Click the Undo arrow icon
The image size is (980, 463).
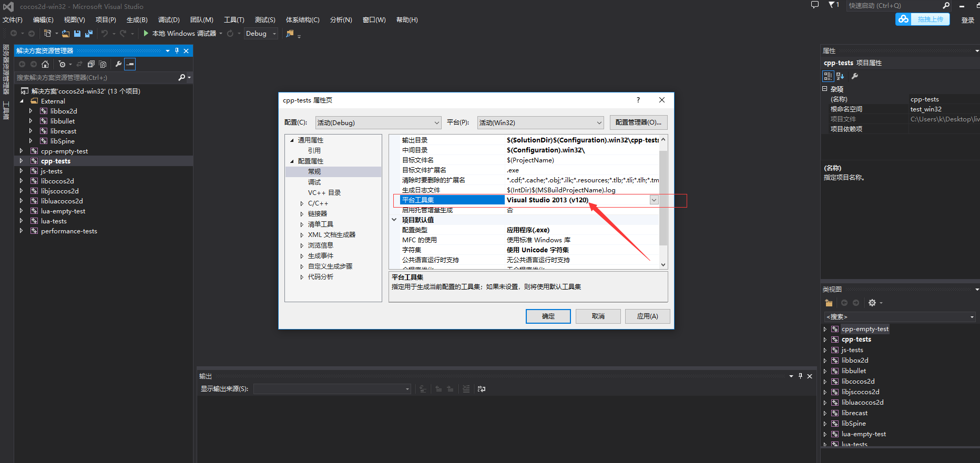pos(105,34)
